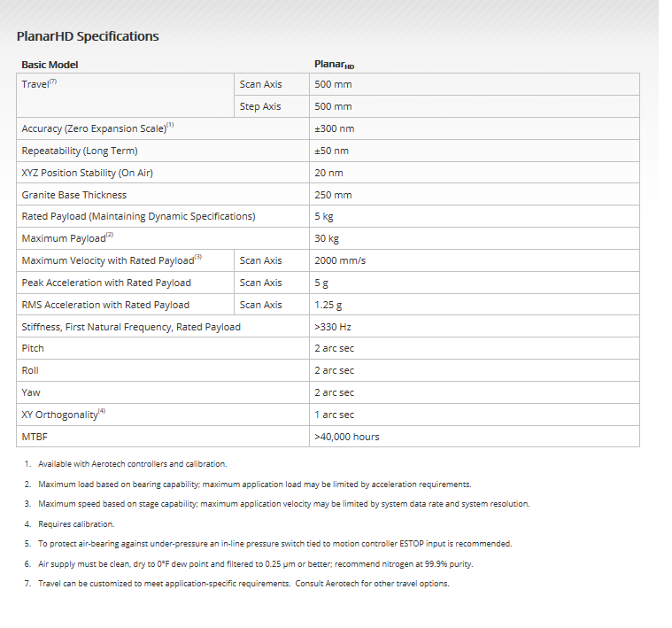This screenshot has height=628, width=672.
Task: Select footnote about clean dry air supply
Action: click(255, 563)
